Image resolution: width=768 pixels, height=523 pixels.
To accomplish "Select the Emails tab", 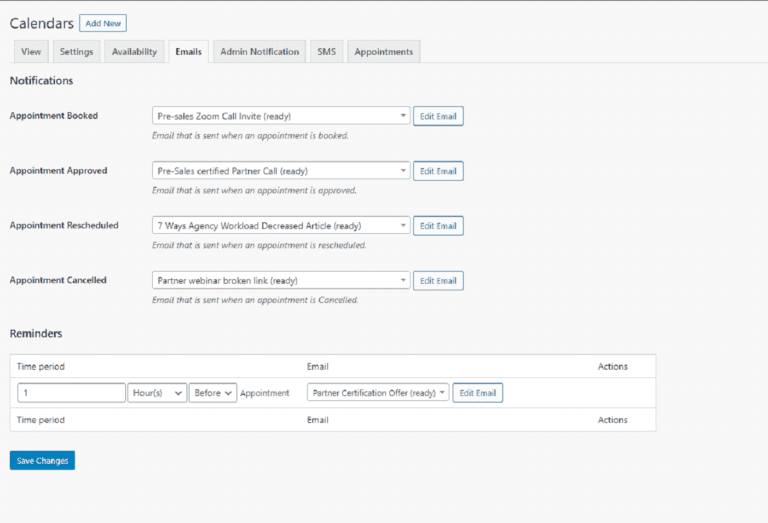I will pos(188,52).
